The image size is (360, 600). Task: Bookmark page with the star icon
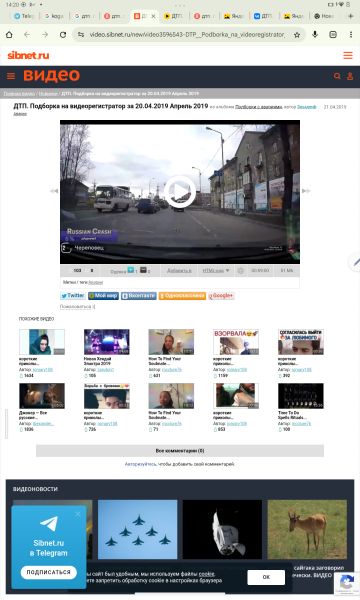coord(296,35)
